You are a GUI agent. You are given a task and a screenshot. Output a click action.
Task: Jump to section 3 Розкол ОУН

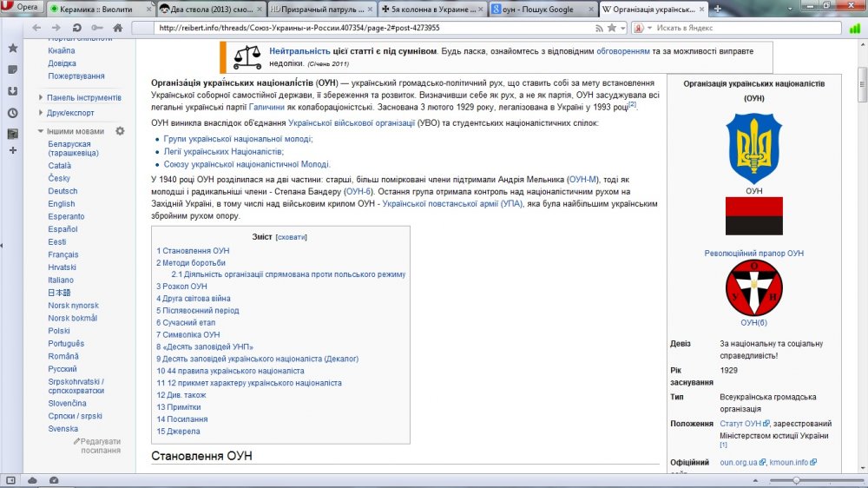point(181,287)
